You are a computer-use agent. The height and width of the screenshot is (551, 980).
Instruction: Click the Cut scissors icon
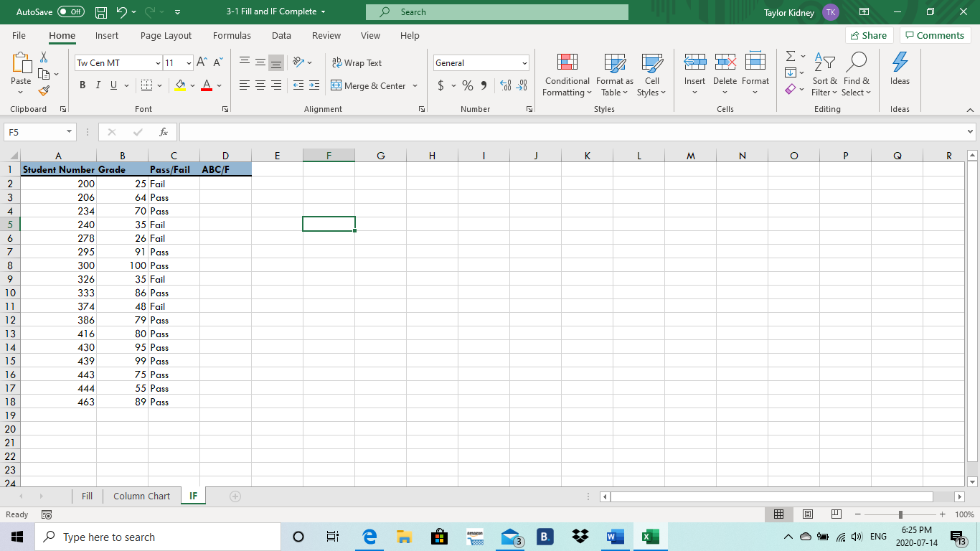(x=44, y=57)
